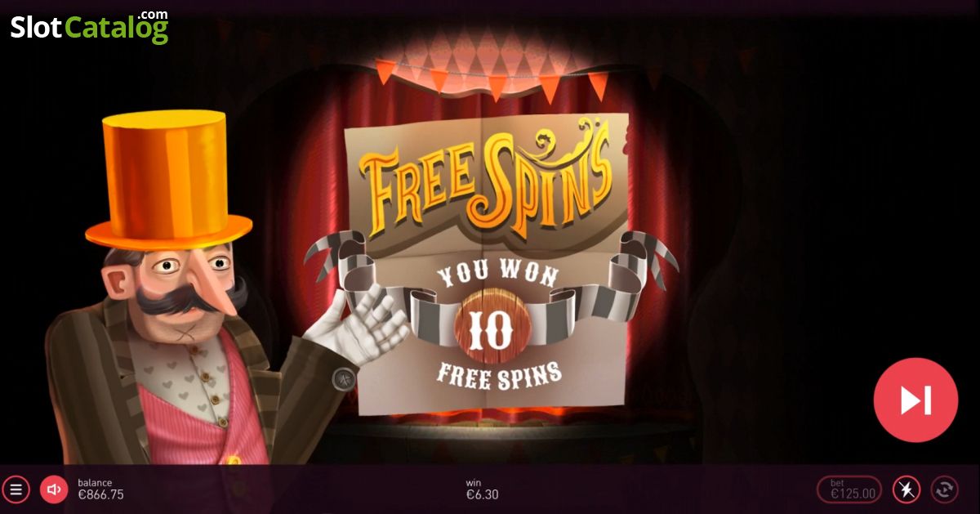Toggle the autoplay circular arrows icon
Image resolution: width=980 pixels, height=514 pixels.
pyautogui.click(x=945, y=489)
